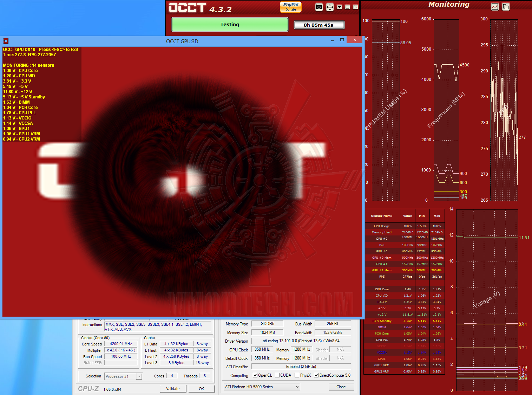
Task: Select the Bus sensor row
Action: [405, 245]
